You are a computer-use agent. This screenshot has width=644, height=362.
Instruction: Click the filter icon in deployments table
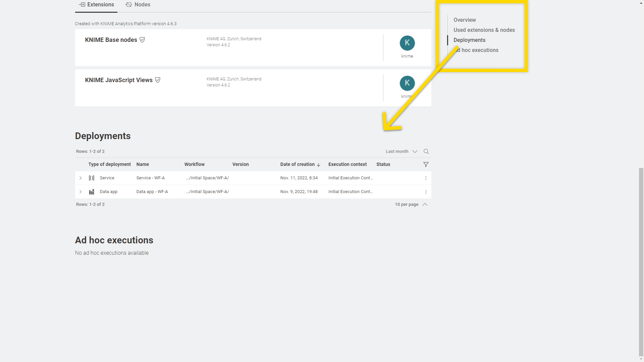pos(426,165)
